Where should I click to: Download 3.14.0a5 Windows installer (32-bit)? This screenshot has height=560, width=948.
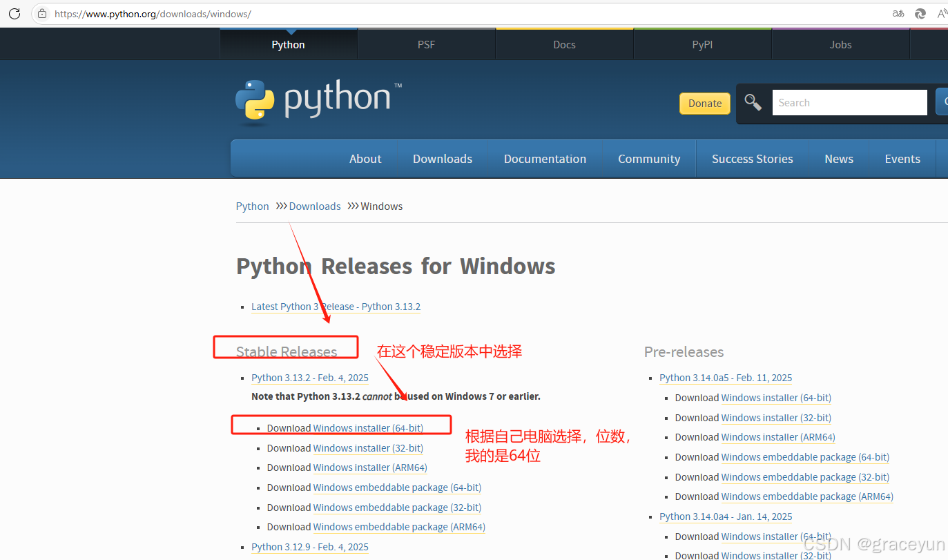point(776,418)
